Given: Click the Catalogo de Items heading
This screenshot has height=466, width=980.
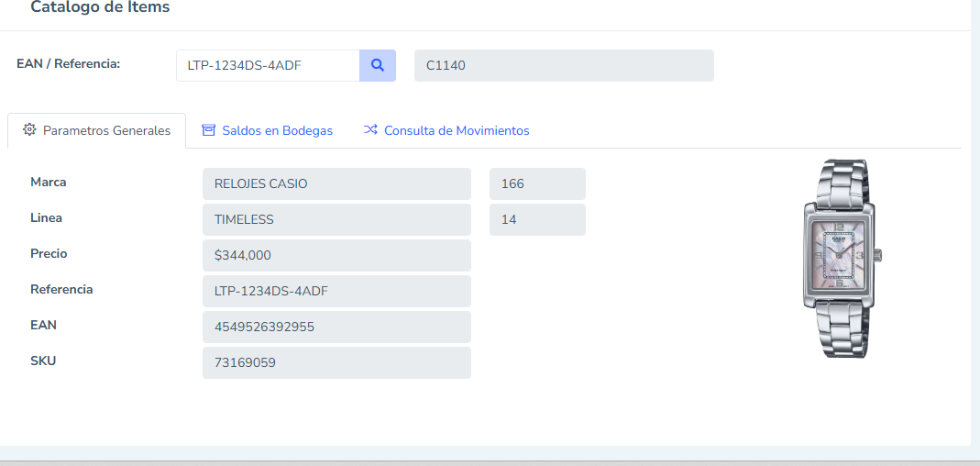Looking at the screenshot, I should (100, 7).
